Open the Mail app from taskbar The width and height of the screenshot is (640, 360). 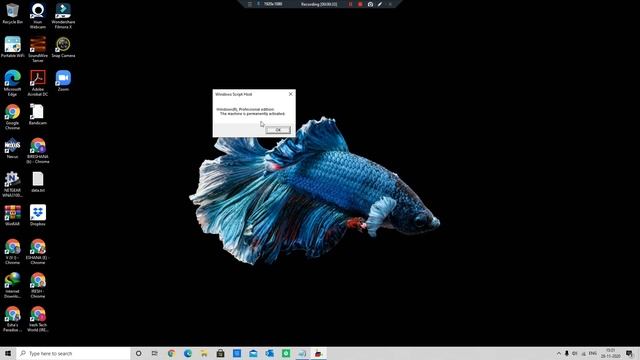[253, 353]
